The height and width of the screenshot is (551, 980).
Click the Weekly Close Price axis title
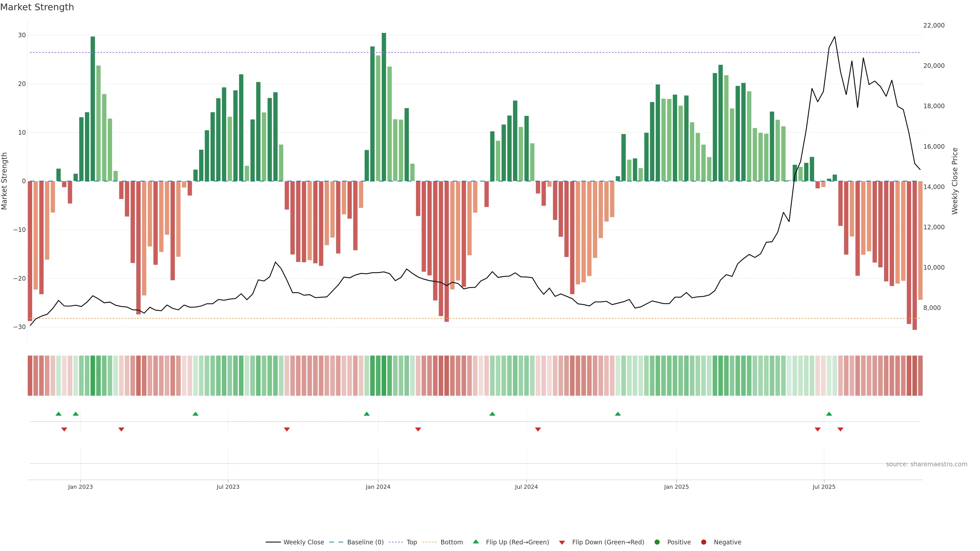click(954, 181)
